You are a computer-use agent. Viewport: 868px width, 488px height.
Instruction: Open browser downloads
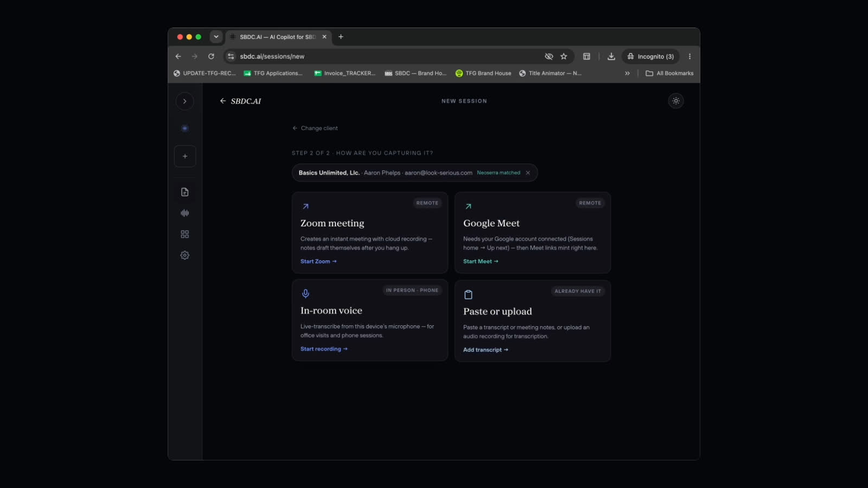(611, 56)
